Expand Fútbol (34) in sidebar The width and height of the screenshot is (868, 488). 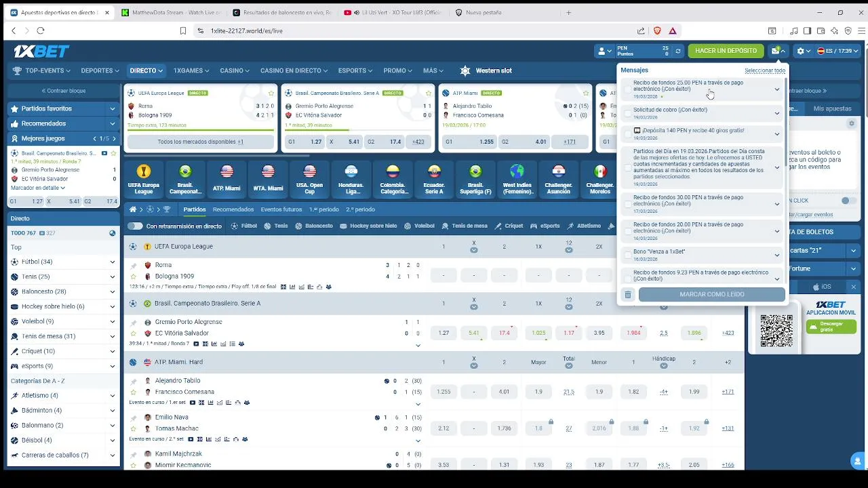pyautogui.click(x=113, y=262)
